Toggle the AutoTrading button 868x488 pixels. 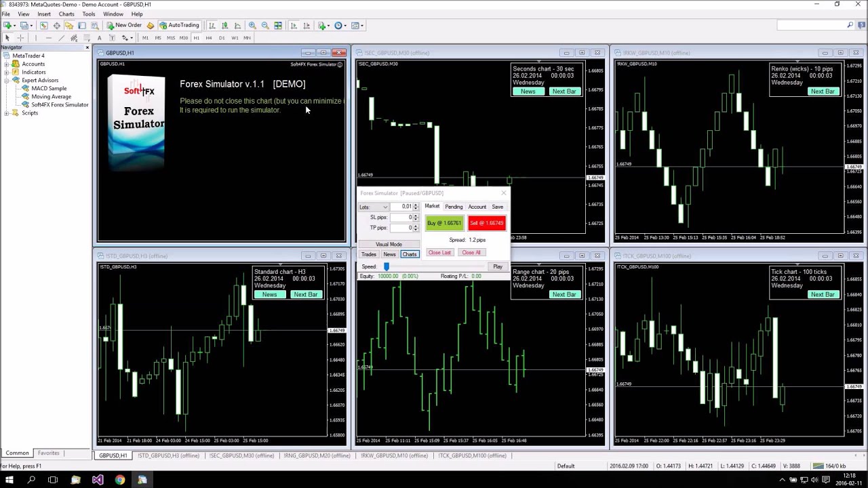tap(179, 25)
